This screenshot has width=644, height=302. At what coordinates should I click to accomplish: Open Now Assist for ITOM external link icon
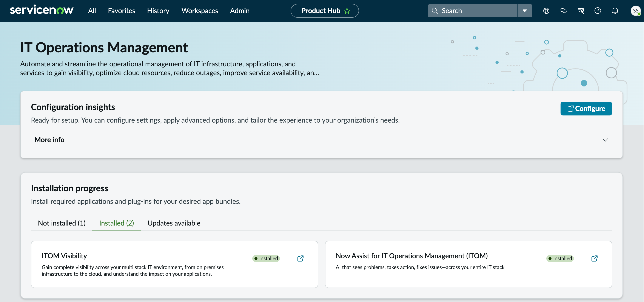(x=595, y=258)
